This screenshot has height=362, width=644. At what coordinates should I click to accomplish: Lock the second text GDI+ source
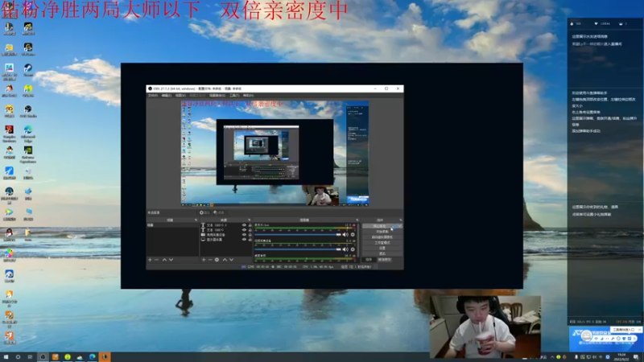[x=250, y=230]
